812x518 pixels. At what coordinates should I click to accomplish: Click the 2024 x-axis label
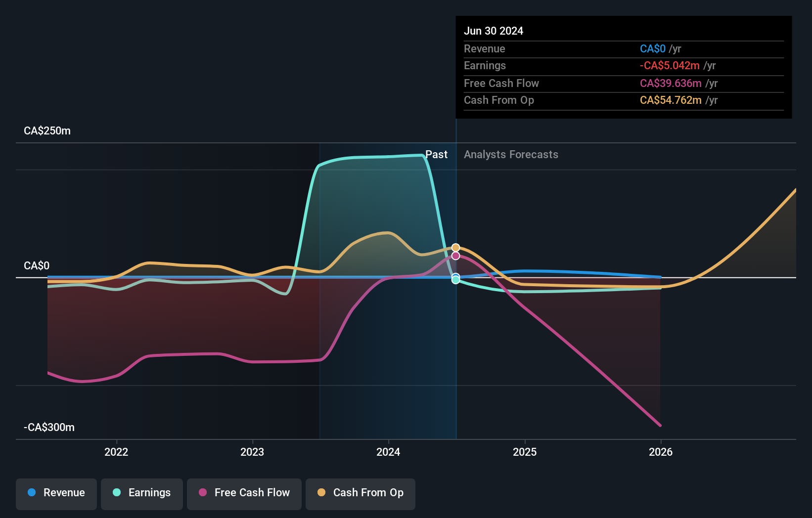(x=388, y=452)
